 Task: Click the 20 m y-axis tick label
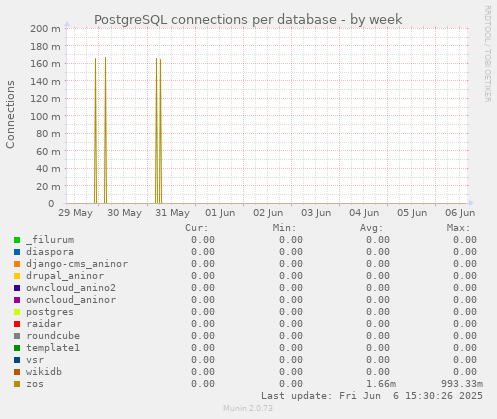48,186
